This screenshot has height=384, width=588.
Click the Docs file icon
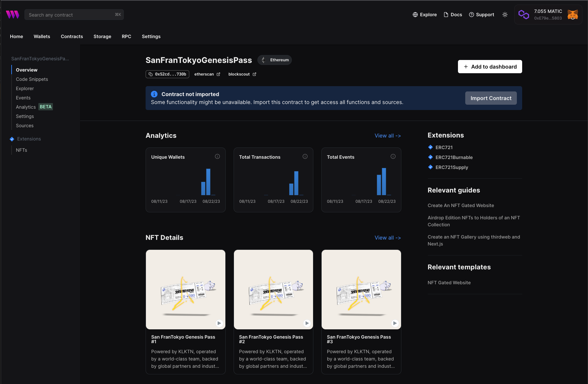446,15
